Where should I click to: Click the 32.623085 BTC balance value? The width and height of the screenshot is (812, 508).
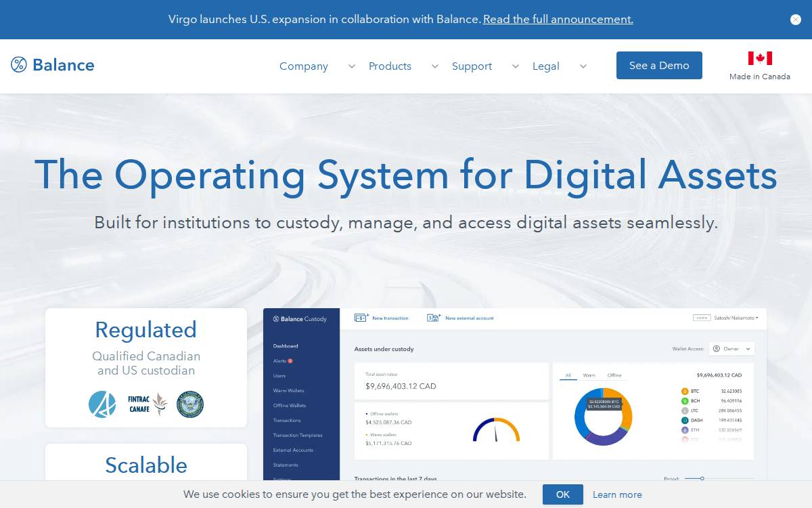731,391
